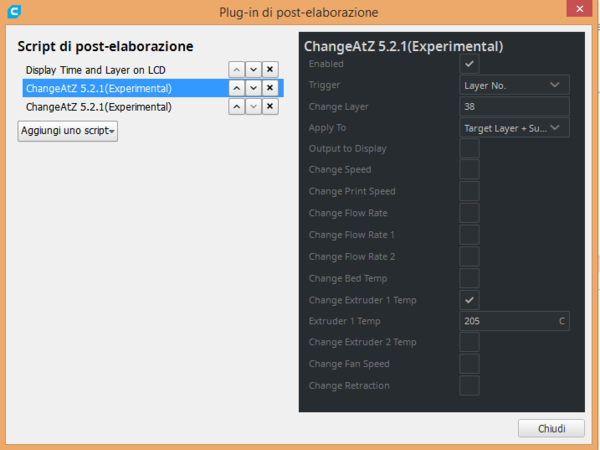Remove the highlighted ChangeAtZ script

click(x=270, y=88)
